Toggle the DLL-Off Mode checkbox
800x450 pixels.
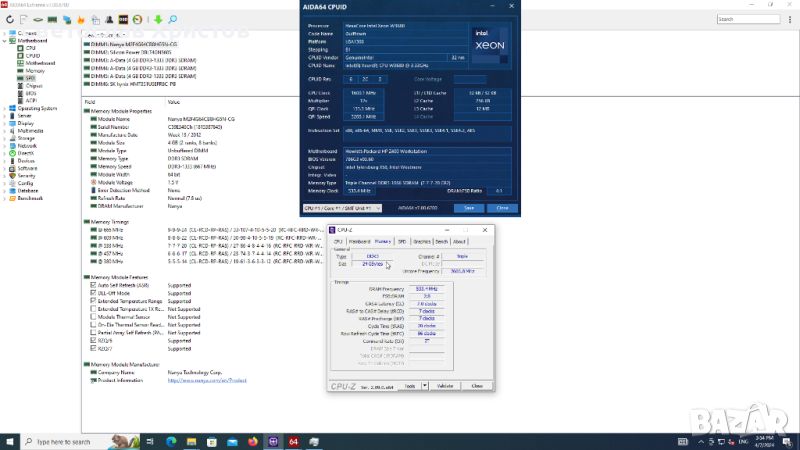click(93, 291)
